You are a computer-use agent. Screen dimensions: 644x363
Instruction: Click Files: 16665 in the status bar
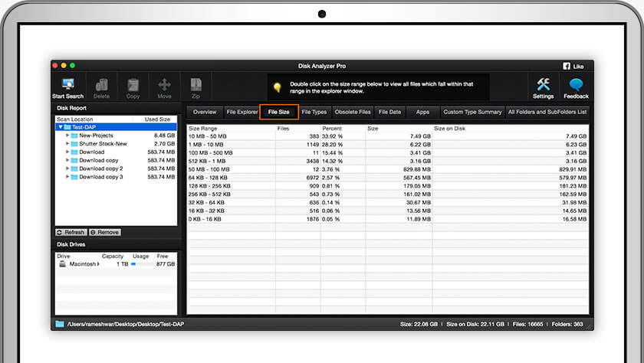click(527, 324)
